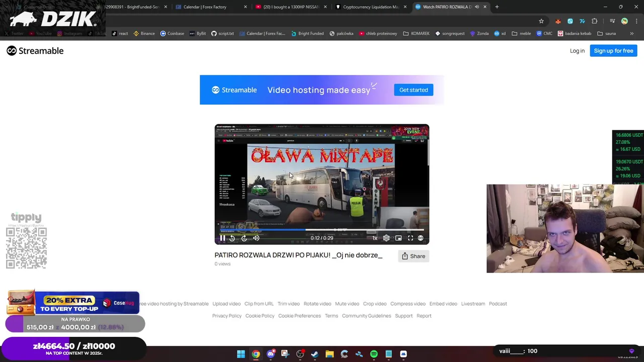Screen dimensions: 644x362
Task: Open the Community Guidelines link
Action: [x=366, y=316]
